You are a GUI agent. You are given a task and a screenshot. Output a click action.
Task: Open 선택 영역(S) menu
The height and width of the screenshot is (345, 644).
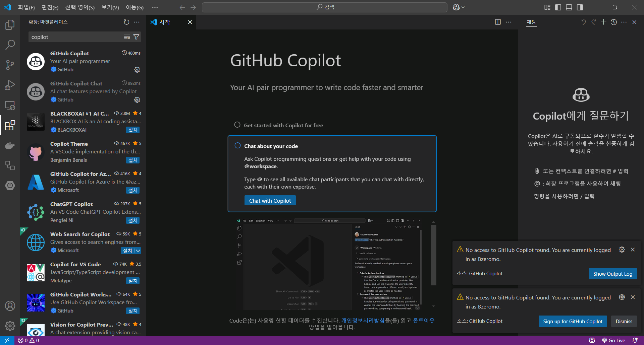click(x=80, y=7)
